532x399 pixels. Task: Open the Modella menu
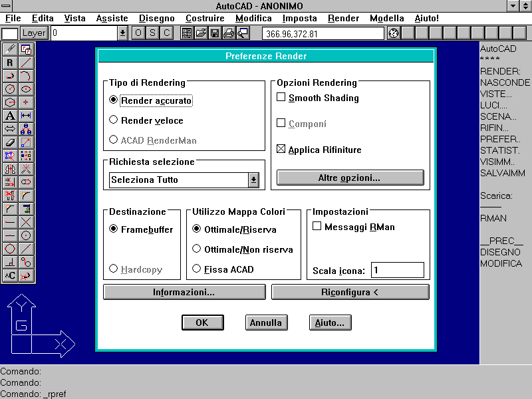[387, 19]
